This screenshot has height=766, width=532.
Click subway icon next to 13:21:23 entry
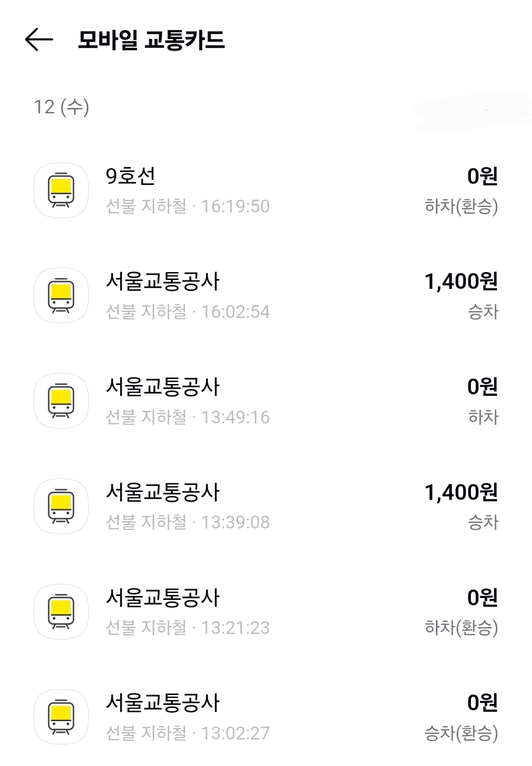tap(61, 611)
